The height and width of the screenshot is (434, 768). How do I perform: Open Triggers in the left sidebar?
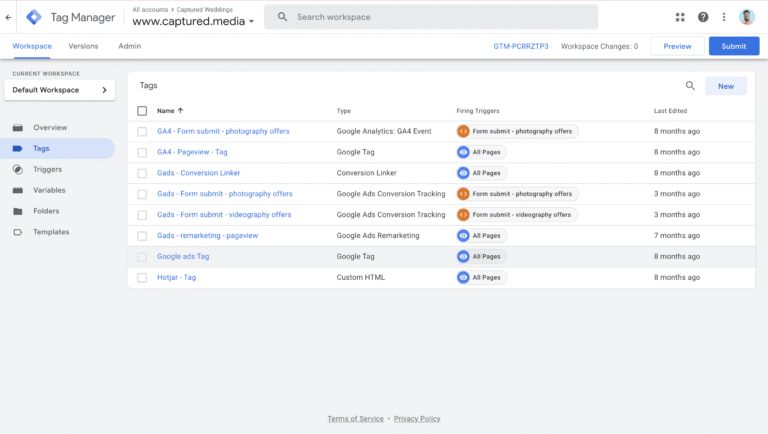point(47,169)
